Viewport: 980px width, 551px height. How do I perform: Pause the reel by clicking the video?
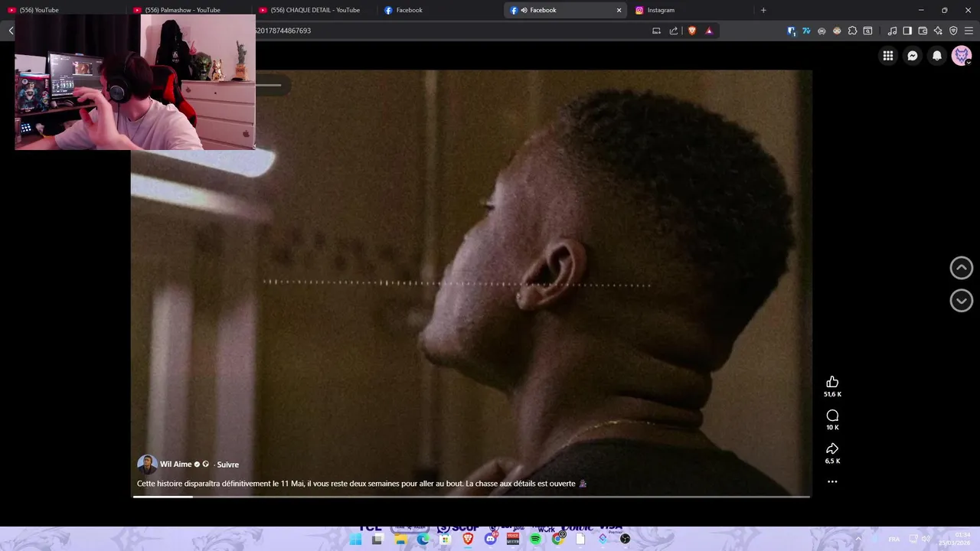coord(472,283)
